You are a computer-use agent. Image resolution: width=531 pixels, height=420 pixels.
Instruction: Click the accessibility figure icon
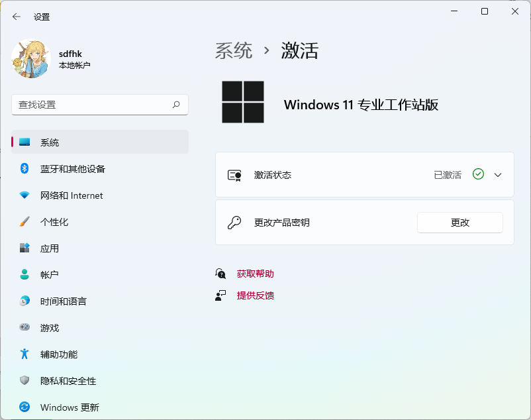(x=24, y=354)
